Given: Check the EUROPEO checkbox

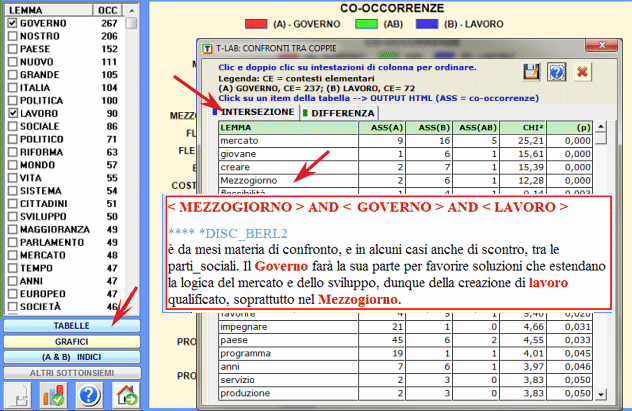Looking at the screenshot, I should coord(12,294).
